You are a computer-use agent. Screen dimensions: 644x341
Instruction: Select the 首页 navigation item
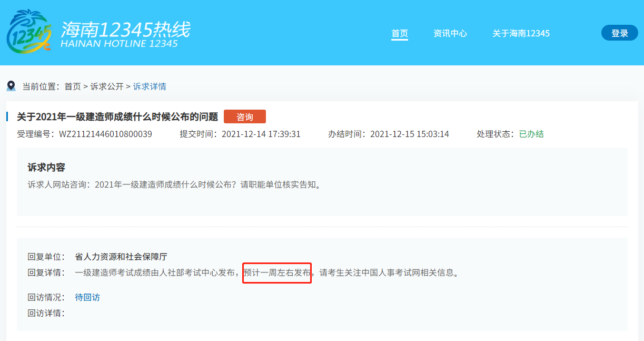pyautogui.click(x=400, y=33)
